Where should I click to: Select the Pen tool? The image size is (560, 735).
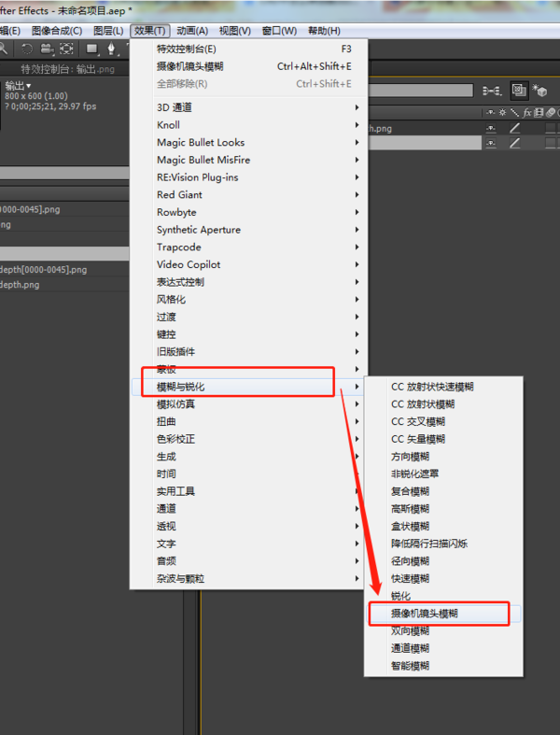(111, 49)
